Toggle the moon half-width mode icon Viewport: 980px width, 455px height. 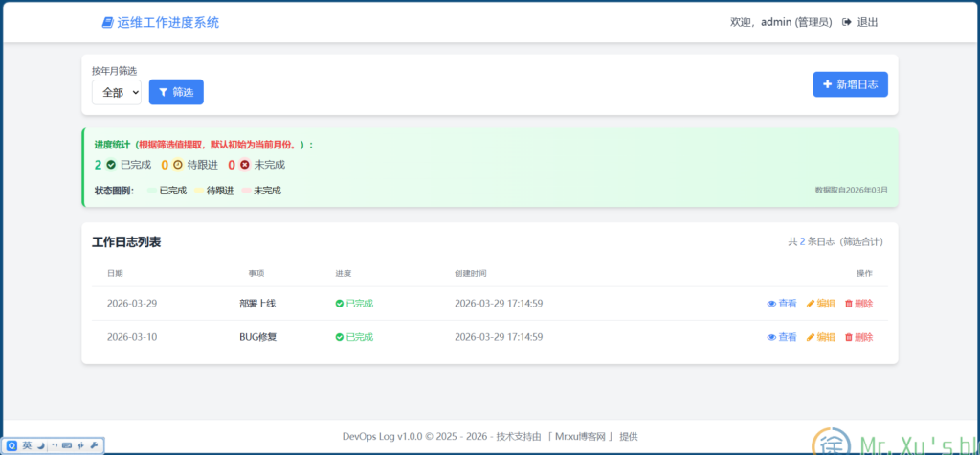point(40,445)
